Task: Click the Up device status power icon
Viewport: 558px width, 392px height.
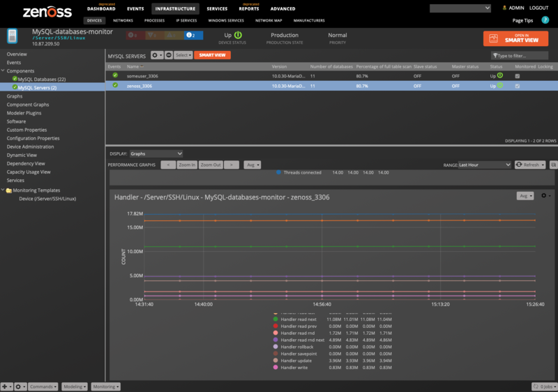Action: point(238,35)
